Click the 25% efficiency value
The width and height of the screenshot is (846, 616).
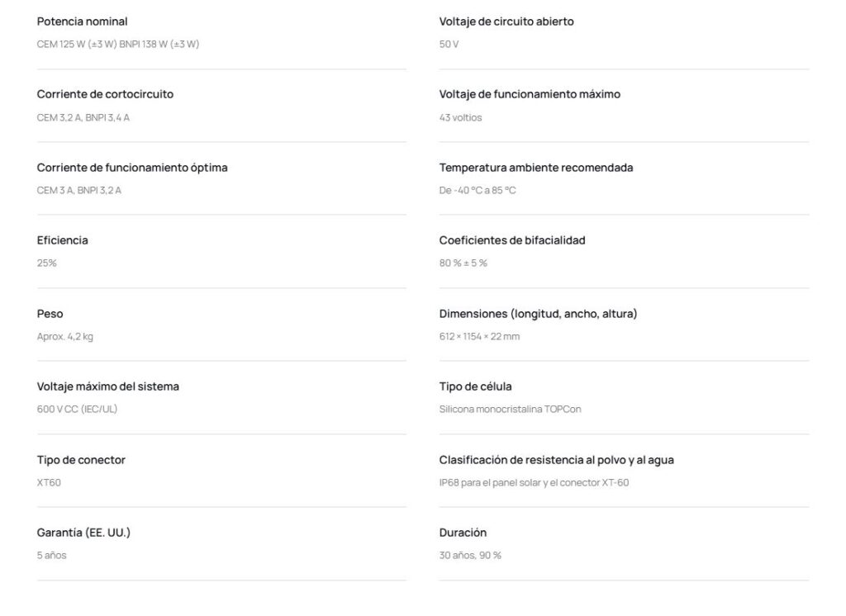tap(46, 263)
